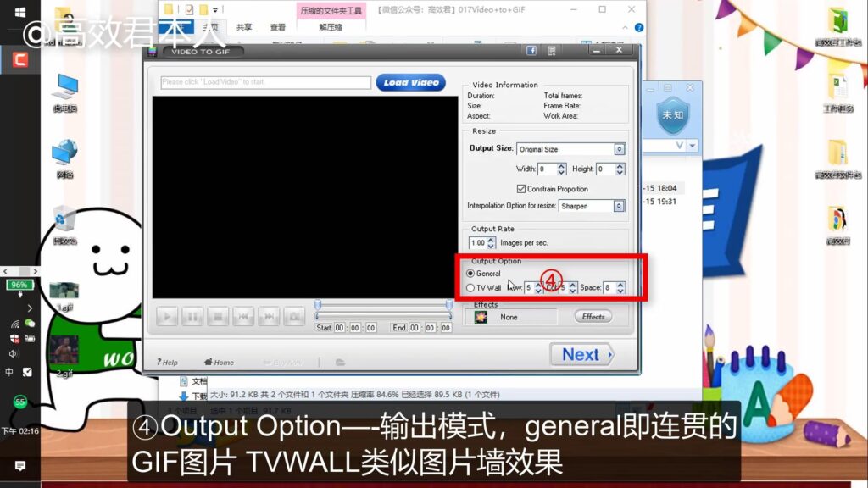Image resolution: width=868 pixels, height=488 pixels.
Task: Open the 共享 tab in Explorer ribbon
Action: click(x=244, y=27)
